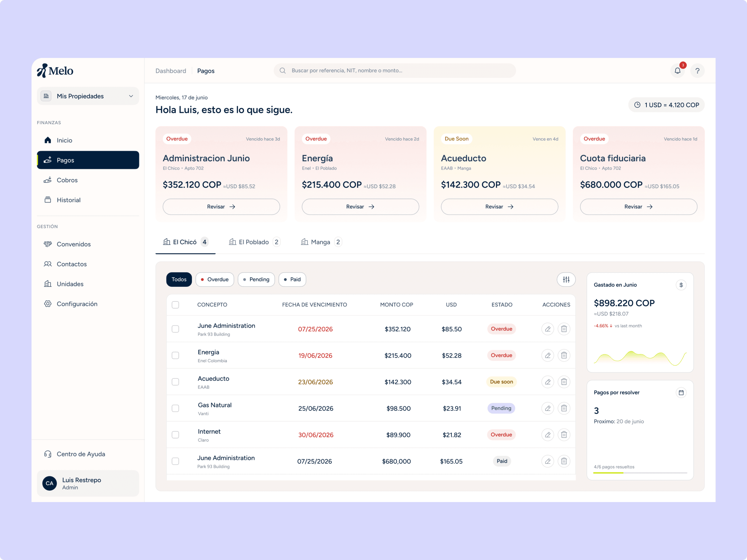This screenshot has width=747, height=560.
Task: Check the Internet row checkbox
Action: (x=175, y=435)
